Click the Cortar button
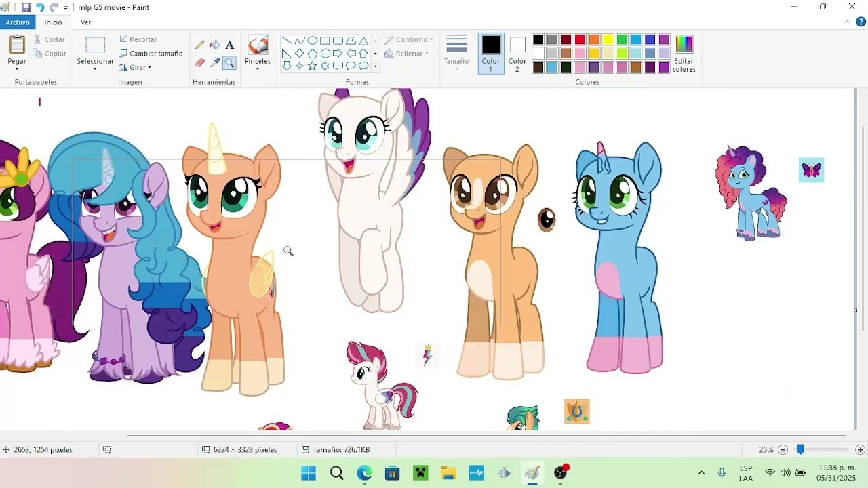The width and height of the screenshot is (868, 488). 48,39
